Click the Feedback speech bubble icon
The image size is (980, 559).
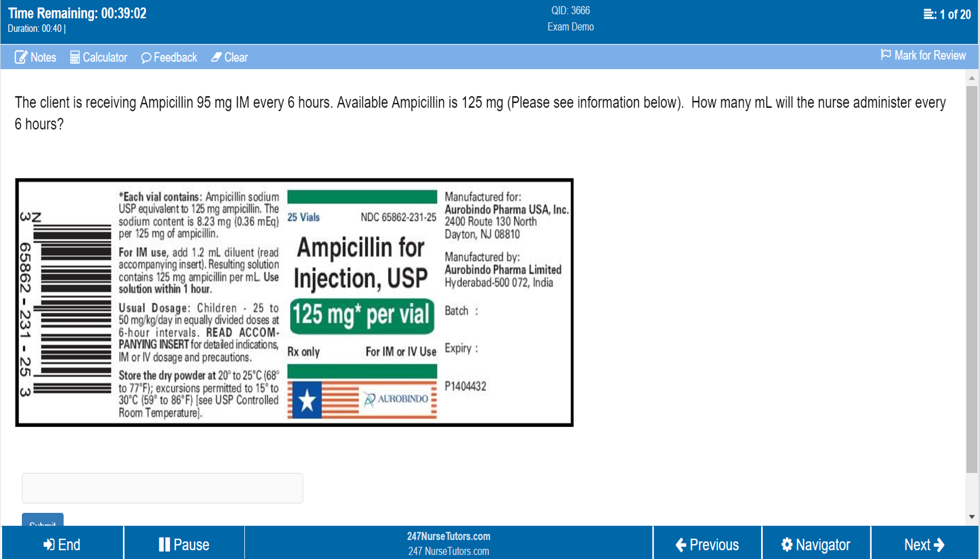click(x=146, y=58)
